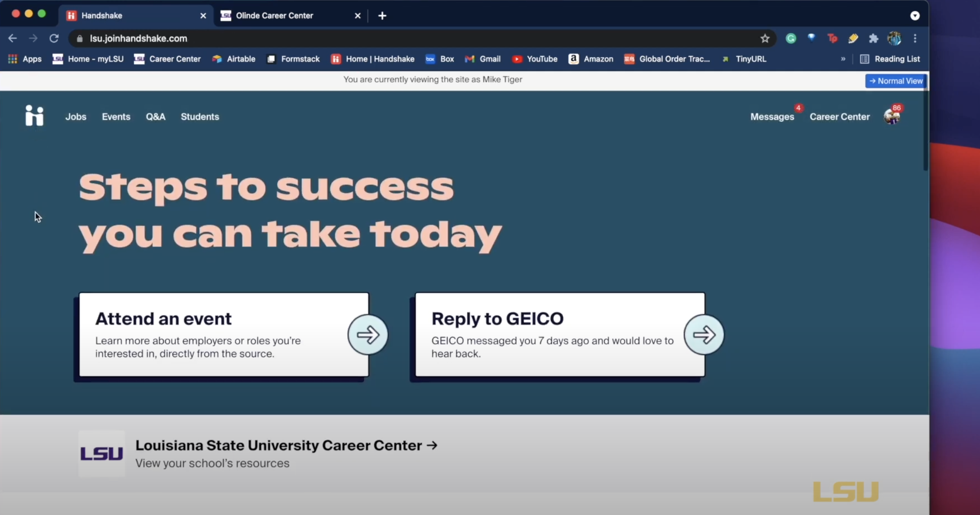
Task: Open the Airtable bookmark
Action: [233, 59]
